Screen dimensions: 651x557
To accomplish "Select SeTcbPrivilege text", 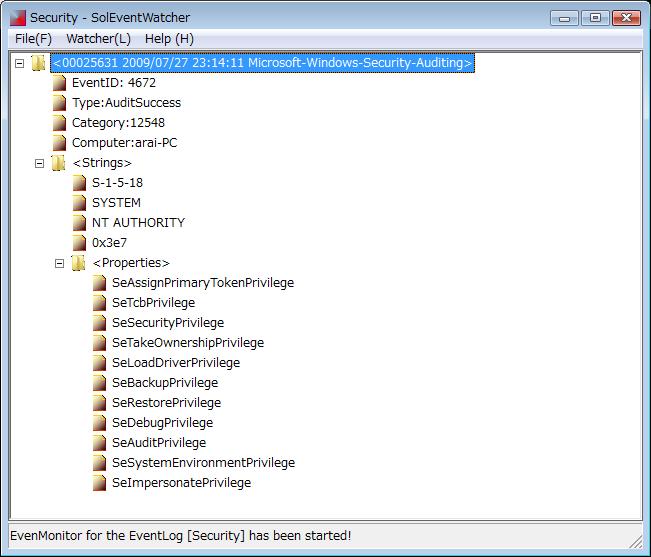I will tap(153, 303).
